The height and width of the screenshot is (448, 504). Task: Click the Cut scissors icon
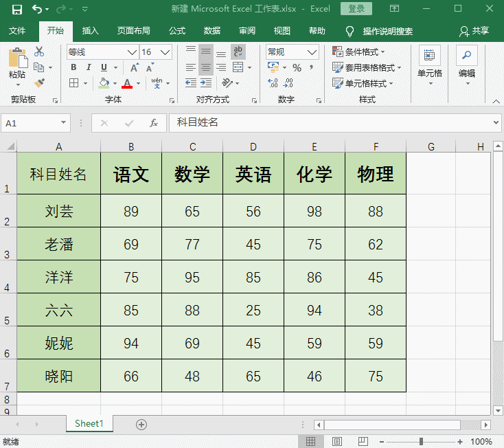coord(39,52)
